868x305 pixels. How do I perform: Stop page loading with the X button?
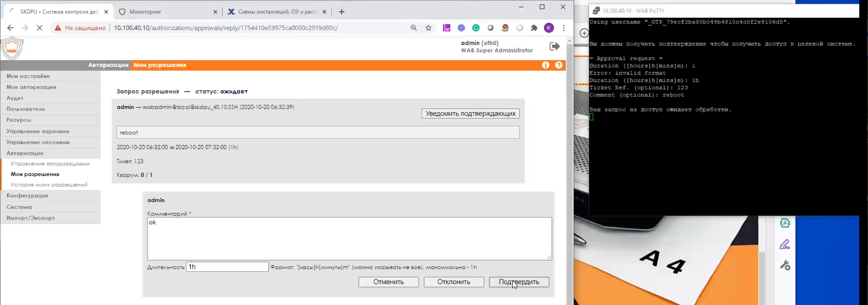pyautogui.click(x=40, y=28)
